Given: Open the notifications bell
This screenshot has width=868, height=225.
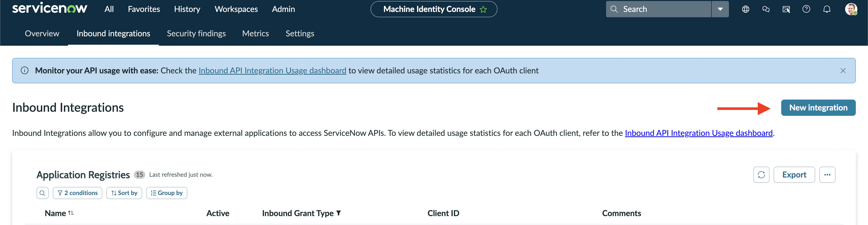Looking at the screenshot, I should coord(827,9).
